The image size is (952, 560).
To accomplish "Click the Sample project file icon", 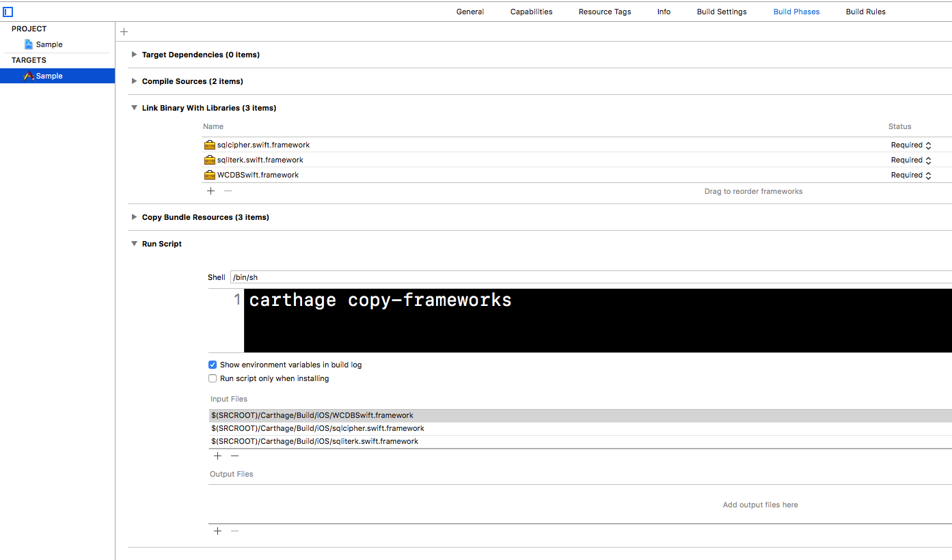I will 29,44.
